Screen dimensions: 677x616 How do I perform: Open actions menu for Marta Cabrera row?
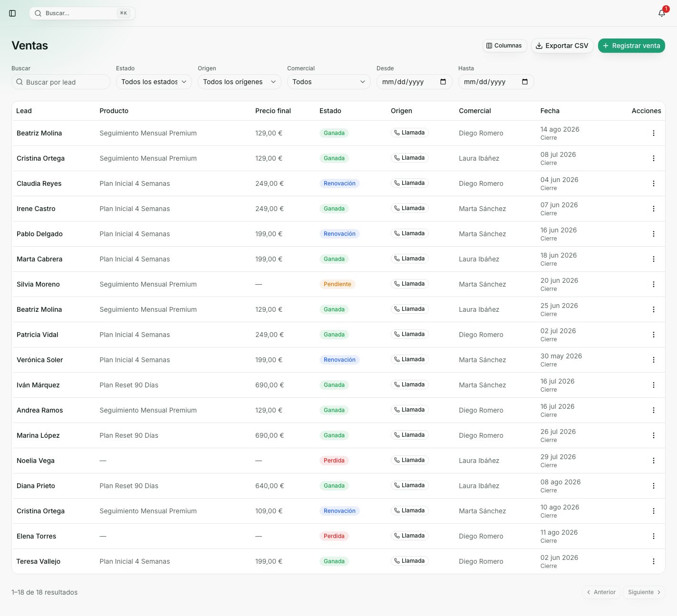(x=654, y=259)
